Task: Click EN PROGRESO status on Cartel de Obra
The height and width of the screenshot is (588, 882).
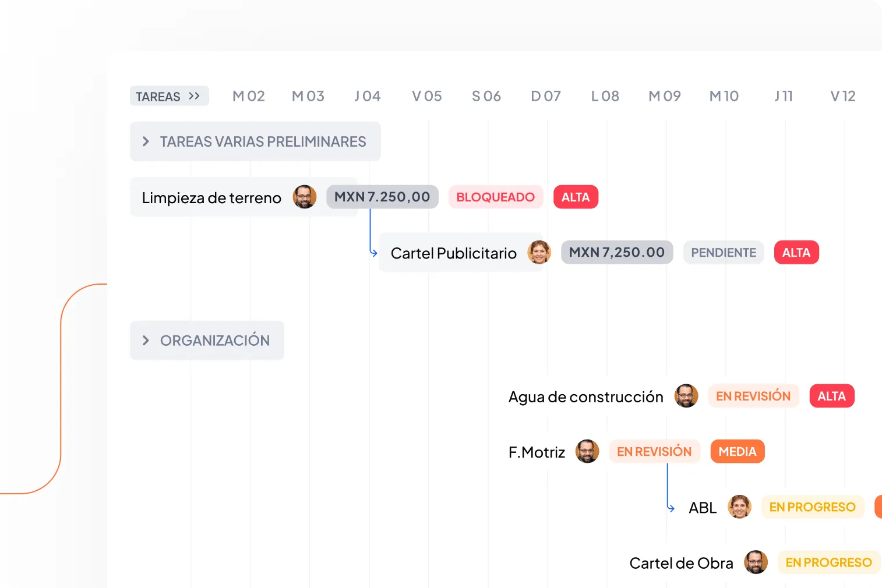Action: [828, 562]
